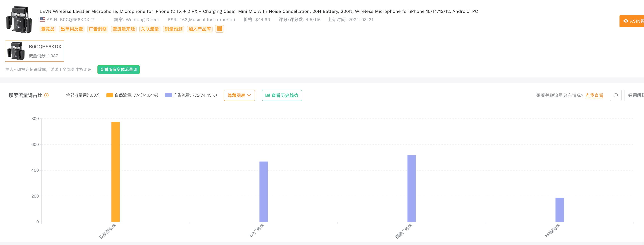Toggle the 广告流量 legend swatch
This screenshot has height=245, width=644.
(168, 95)
